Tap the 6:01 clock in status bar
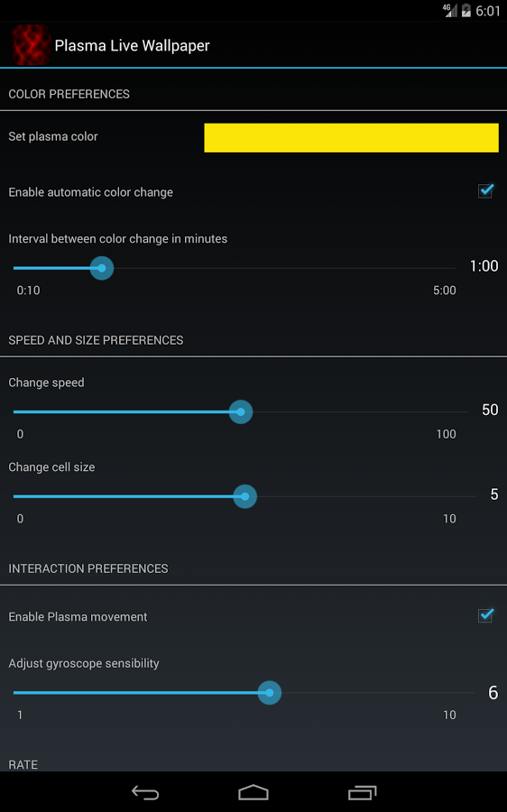Viewport: 507px width, 812px height. tap(488, 11)
